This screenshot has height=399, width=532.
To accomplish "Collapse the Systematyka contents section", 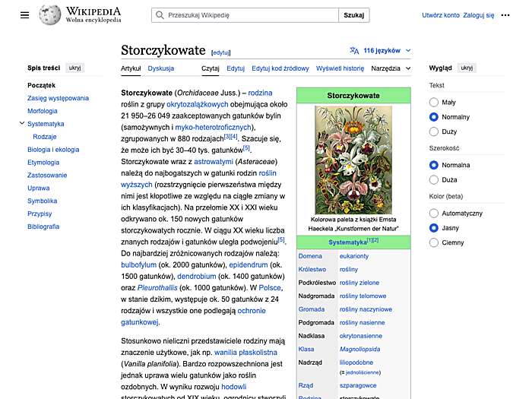I will 22,123.
